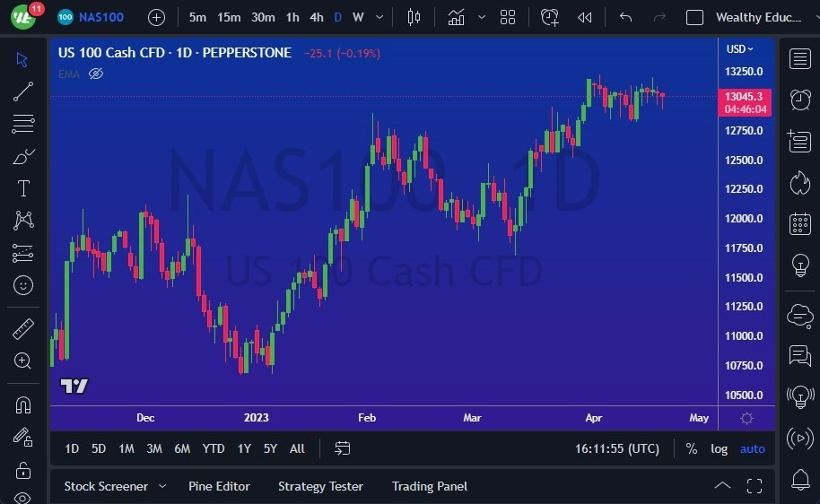Open the chart layout grid selector
Screen dimensions: 820x504
click(507, 17)
